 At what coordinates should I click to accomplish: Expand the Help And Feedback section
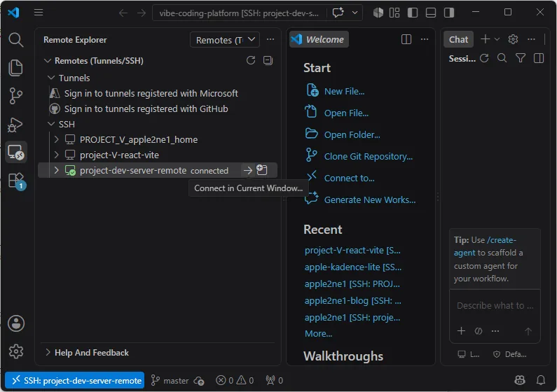(x=48, y=352)
